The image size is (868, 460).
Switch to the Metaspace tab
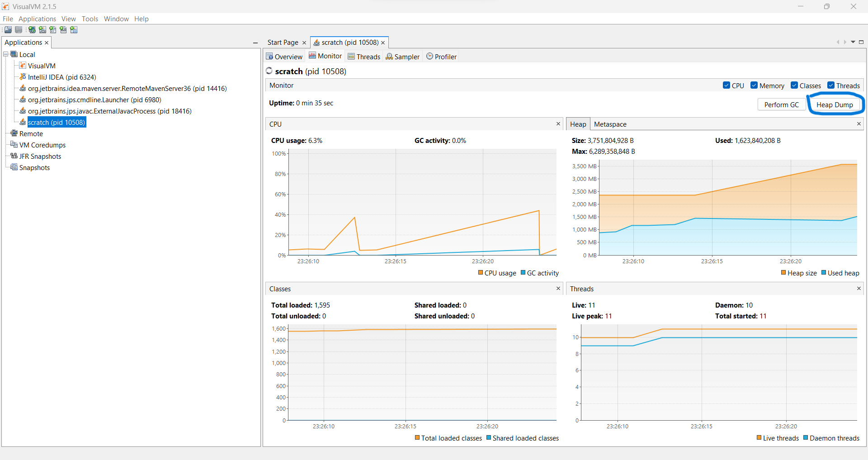[610, 124]
